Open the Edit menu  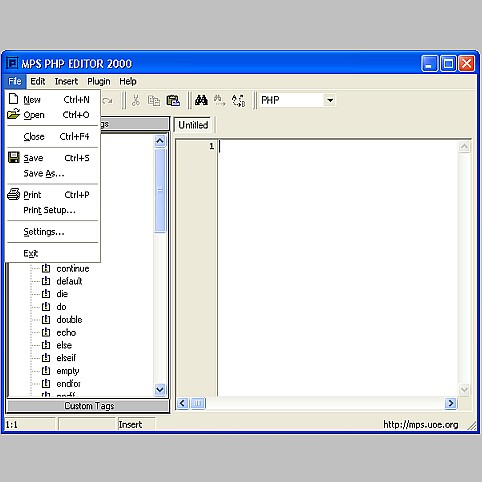[38, 81]
